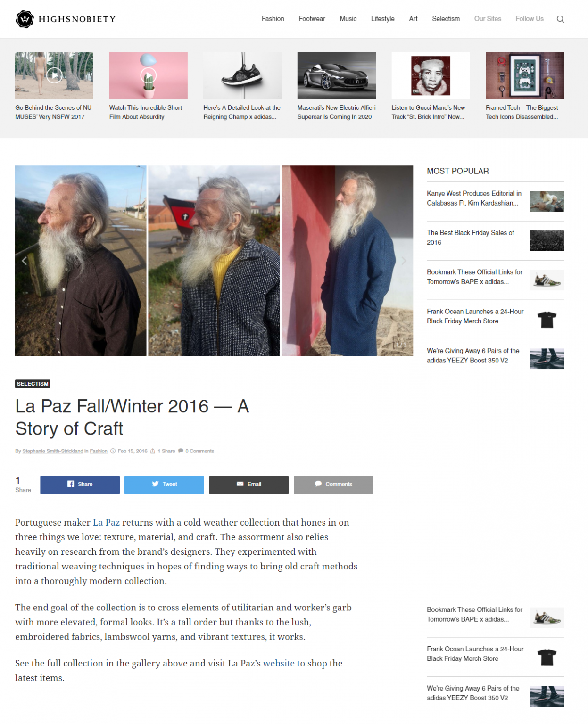
Task: Select the Selectism nav item
Action: coord(446,19)
